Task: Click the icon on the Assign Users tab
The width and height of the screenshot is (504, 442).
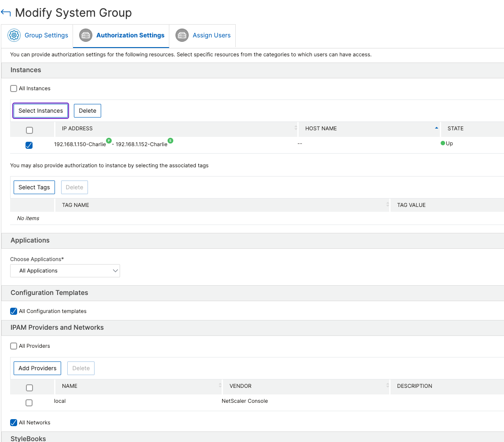Action: click(x=182, y=35)
